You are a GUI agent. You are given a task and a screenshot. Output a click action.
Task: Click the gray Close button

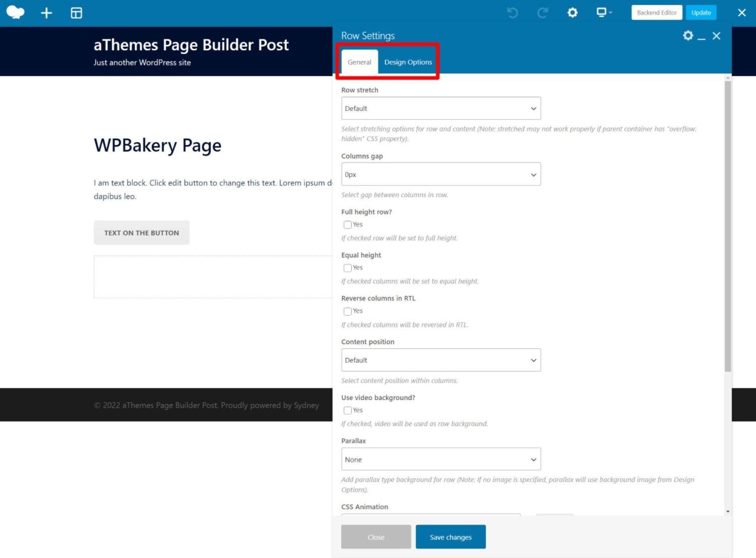click(376, 537)
